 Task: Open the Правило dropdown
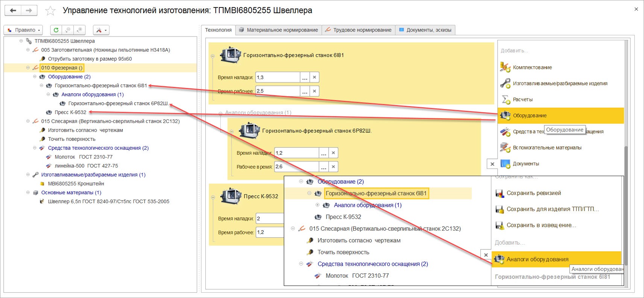[23, 30]
